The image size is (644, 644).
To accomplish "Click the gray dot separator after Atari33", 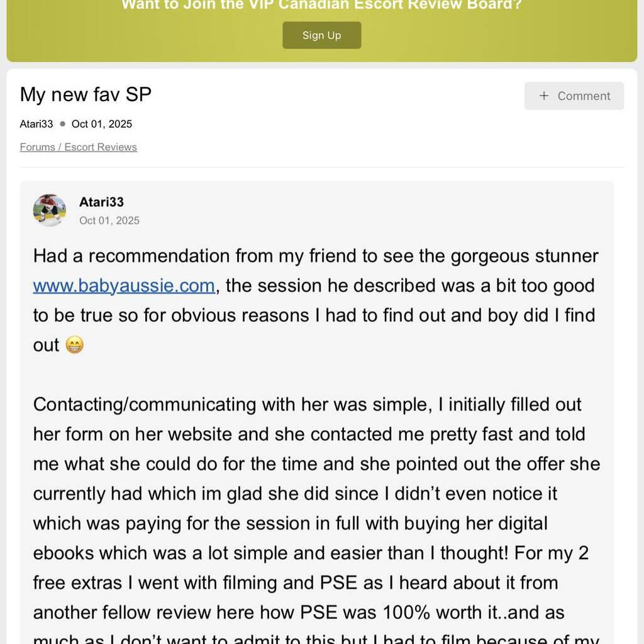I will pyautogui.click(x=62, y=124).
